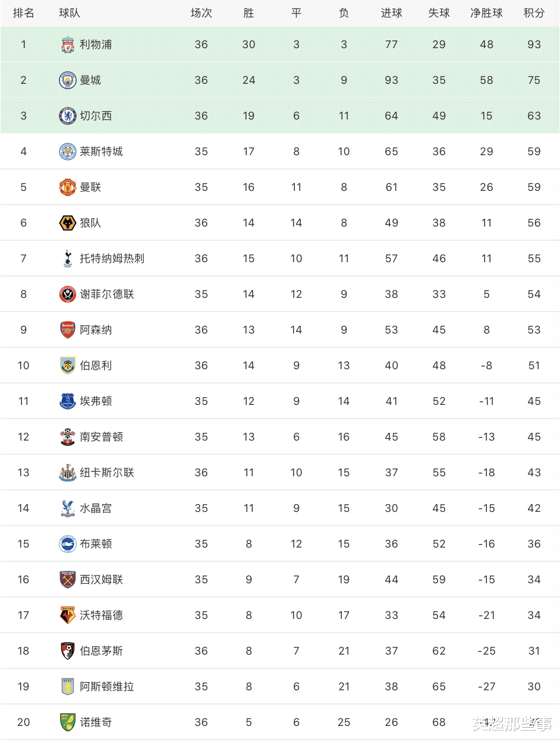The height and width of the screenshot is (742, 560).
Task: Click the Norwich City crest icon
Action: click(68, 722)
